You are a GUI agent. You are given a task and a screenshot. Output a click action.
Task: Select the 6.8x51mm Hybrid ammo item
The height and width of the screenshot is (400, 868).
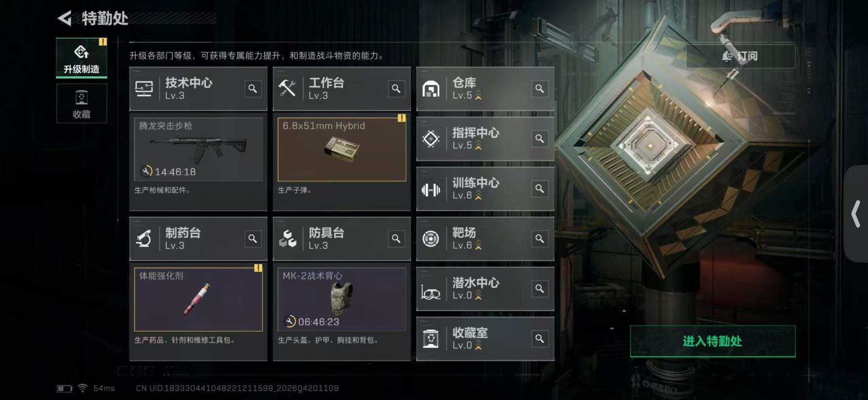click(342, 150)
